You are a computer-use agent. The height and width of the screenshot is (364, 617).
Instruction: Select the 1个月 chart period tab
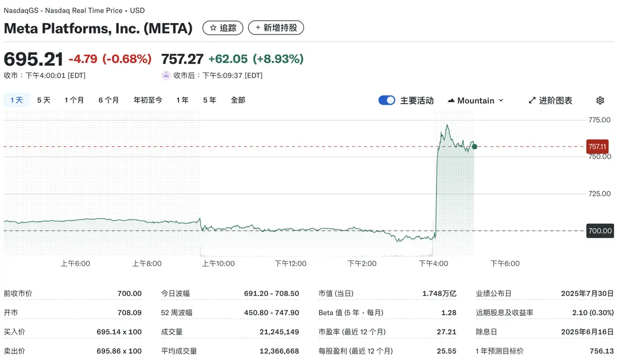pos(74,100)
